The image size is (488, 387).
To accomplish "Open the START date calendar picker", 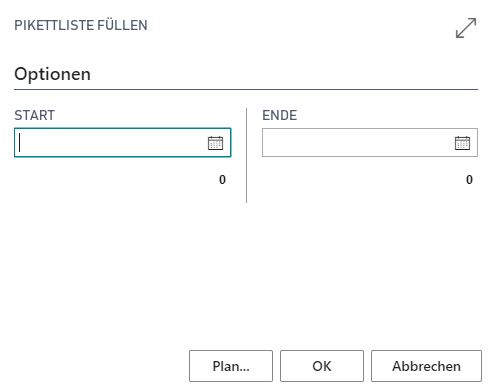I will click(215, 143).
